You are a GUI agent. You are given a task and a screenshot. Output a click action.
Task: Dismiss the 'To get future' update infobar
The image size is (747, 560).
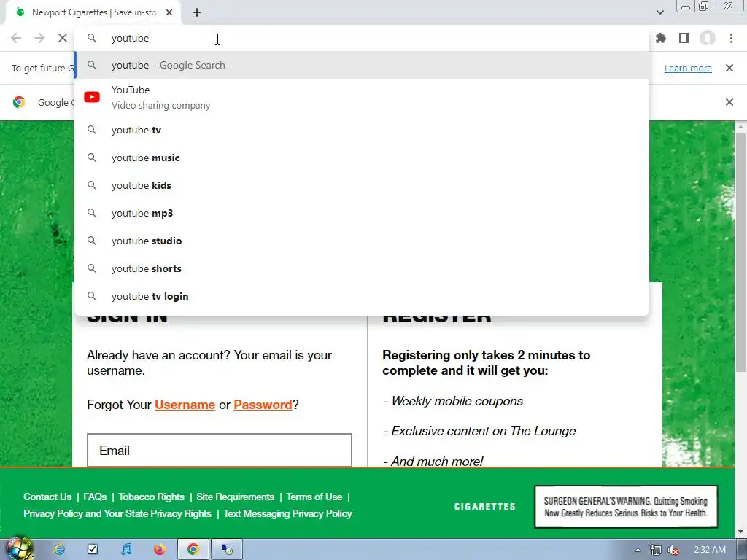[x=729, y=68]
